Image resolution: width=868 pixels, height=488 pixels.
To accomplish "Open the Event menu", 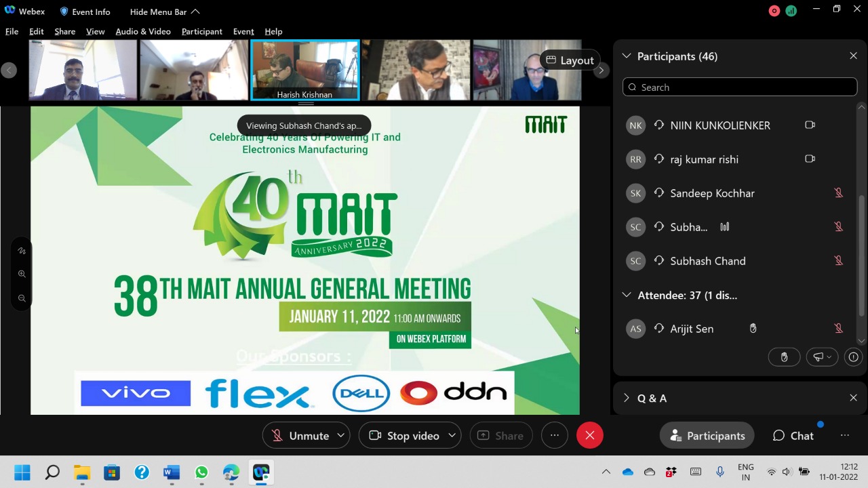I will coord(243,31).
